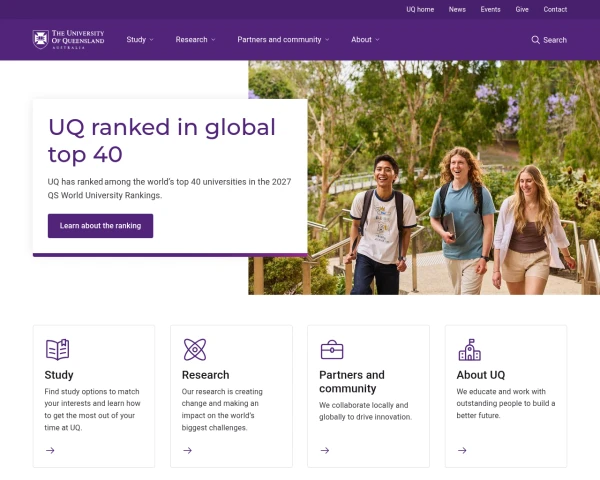Viewport: 600px width, 480px height.
Task: Open the Partners and community dropdown menu
Action: [283, 39]
